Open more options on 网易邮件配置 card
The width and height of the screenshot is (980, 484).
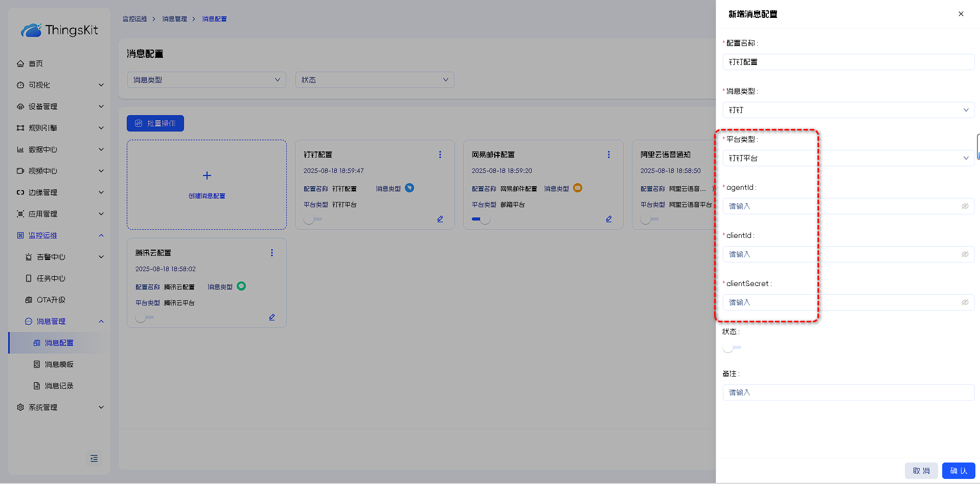608,155
